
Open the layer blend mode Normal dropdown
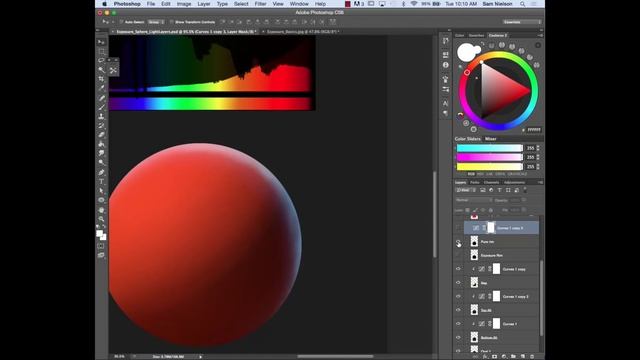pyautogui.click(x=474, y=200)
